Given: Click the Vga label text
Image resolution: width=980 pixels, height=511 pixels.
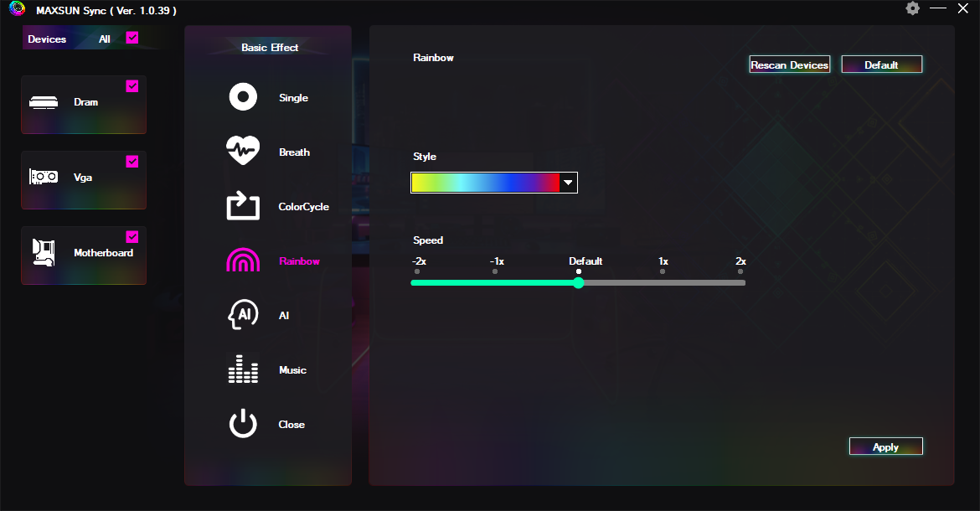Looking at the screenshot, I should pos(82,178).
